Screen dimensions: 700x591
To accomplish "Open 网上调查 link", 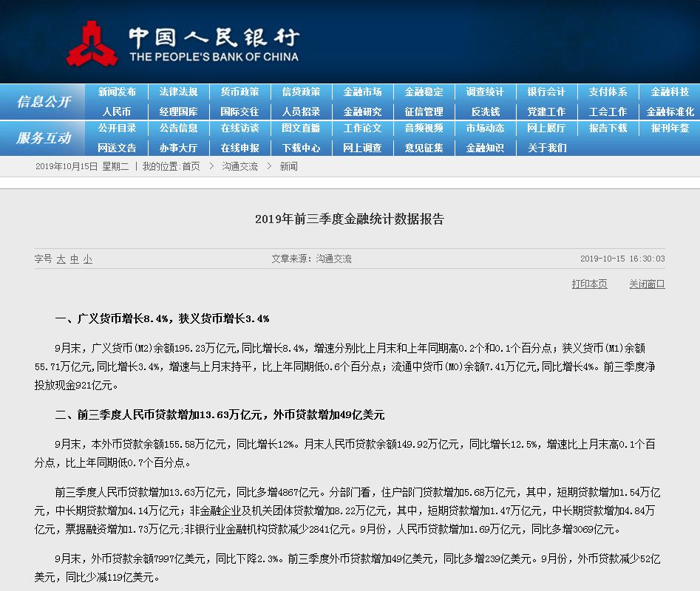I will (362, 148).
